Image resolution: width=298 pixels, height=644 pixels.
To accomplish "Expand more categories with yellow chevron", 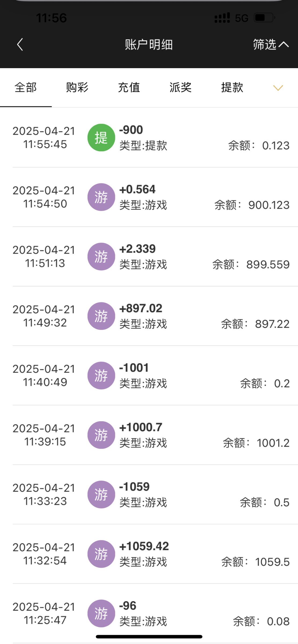I will point(278,88).
